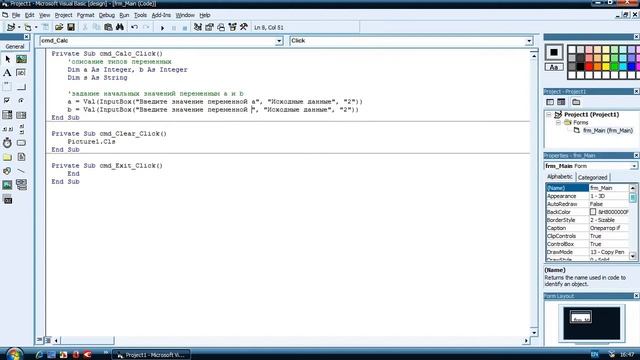
Task: Click the Windows Start button
Action: tap(14, 354)
